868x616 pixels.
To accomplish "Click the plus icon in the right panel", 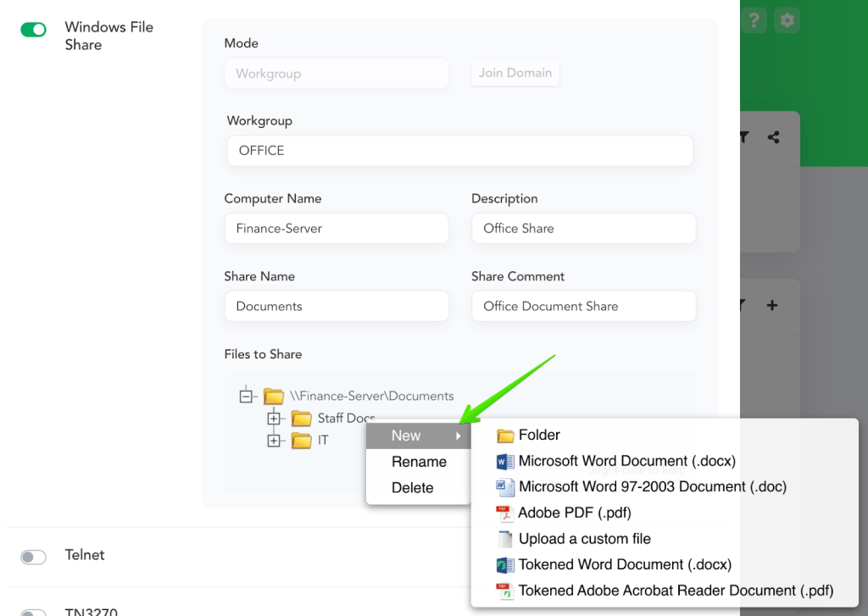I will [x=772, y=305].
